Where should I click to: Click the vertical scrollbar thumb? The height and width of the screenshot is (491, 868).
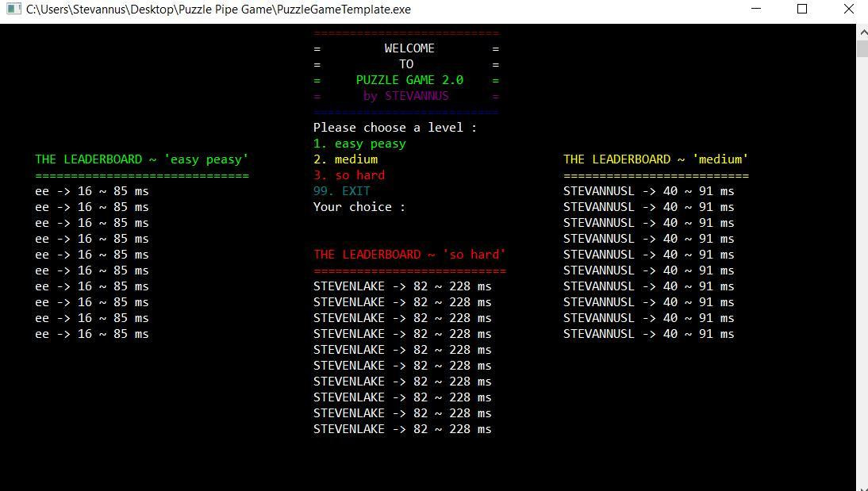tap(862, 48)
